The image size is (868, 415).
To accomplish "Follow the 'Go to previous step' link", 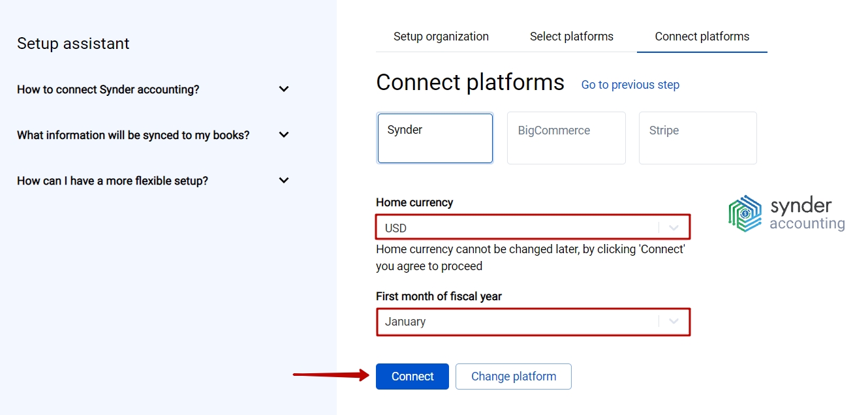I will 630,85.
